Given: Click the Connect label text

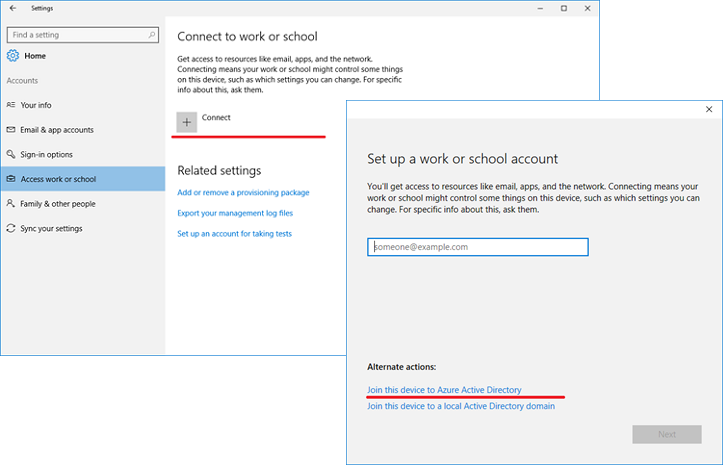Looking at the screenshot, I should click(216, 117).
